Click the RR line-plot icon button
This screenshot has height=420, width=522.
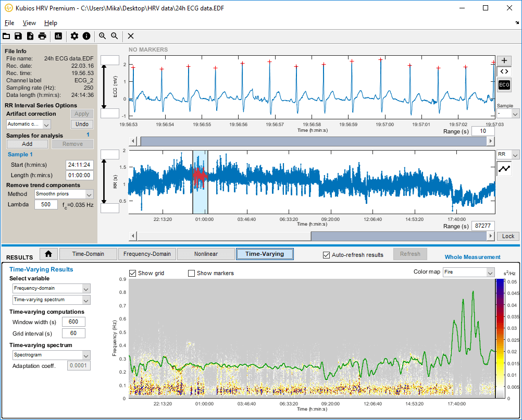504,168
